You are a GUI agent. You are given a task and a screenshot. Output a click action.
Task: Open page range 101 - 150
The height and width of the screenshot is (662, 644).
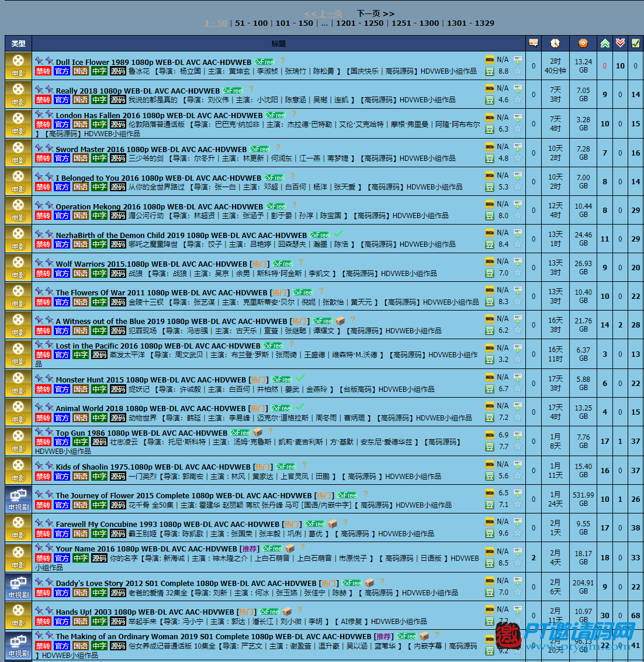pyautogui.click(x=294, y=23)
